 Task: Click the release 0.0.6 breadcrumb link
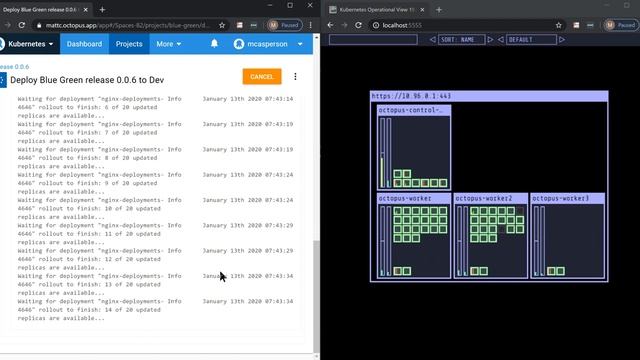15,67
